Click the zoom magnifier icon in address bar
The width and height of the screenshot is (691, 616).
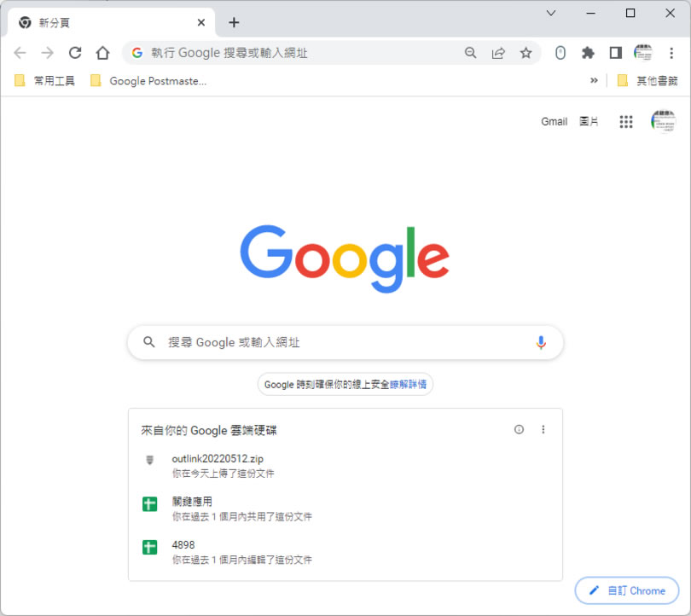pyautogui.click(x=471, y=53)
